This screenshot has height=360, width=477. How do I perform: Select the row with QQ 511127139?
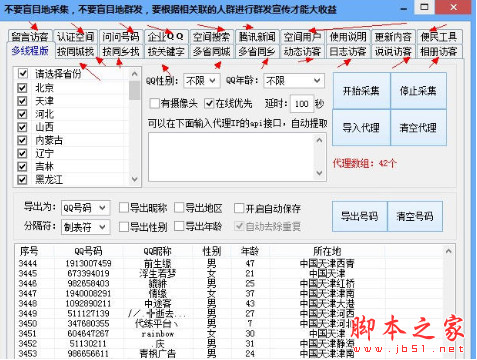point(229,313)
